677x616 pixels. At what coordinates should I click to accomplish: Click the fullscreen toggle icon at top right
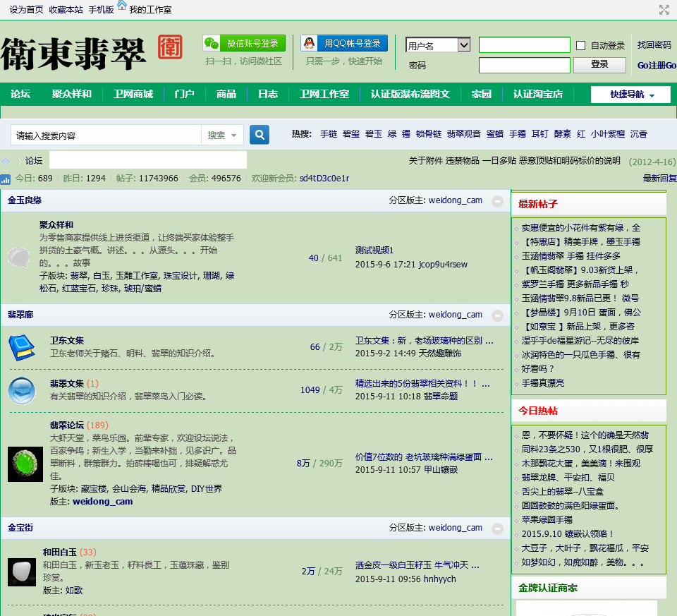click(664, 10)
